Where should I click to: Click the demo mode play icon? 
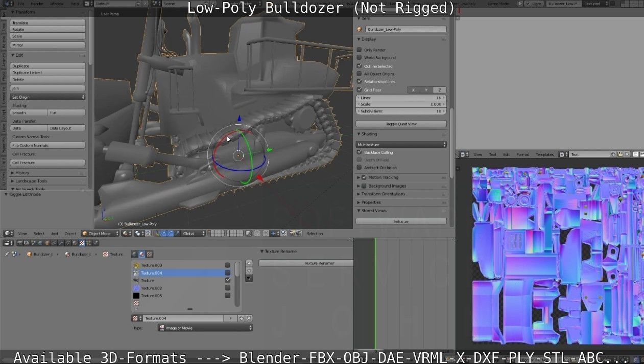coord(520,3)
